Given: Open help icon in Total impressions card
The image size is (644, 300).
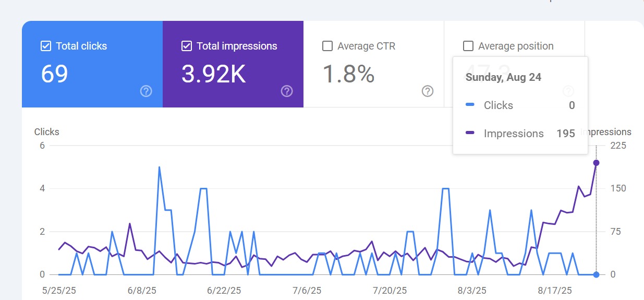Looking at the screenshot, I should click(x=287, y=91).
